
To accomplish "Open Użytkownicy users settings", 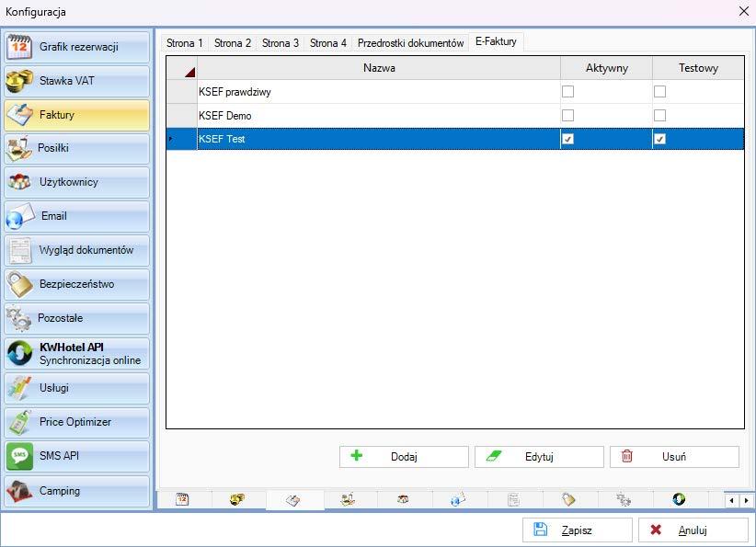I will pos(76,182).
